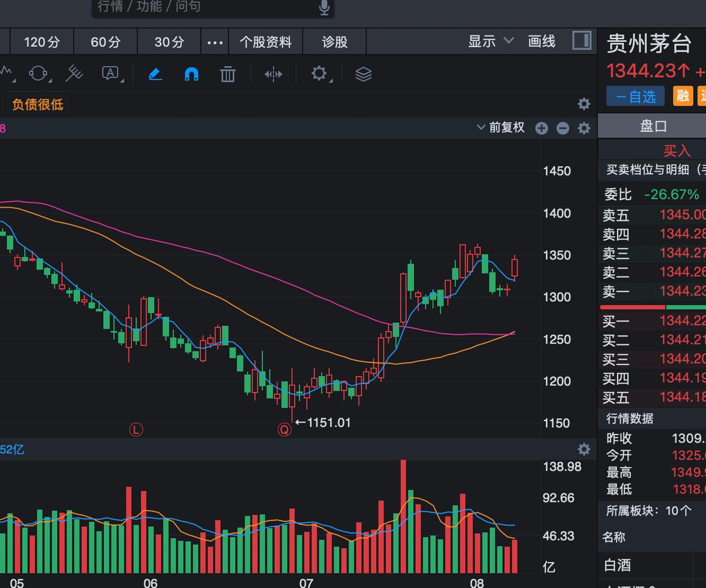Click the 最低 value row

[x=652, y=489]
